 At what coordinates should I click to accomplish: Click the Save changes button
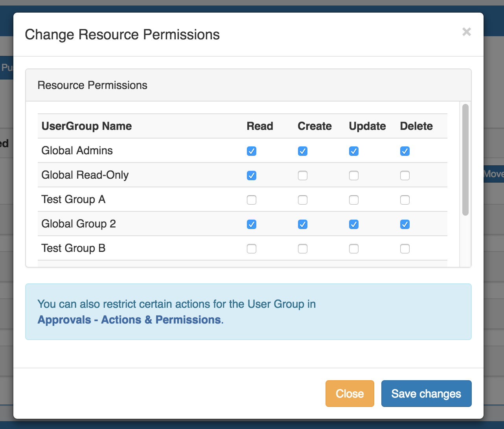(426, 394)
